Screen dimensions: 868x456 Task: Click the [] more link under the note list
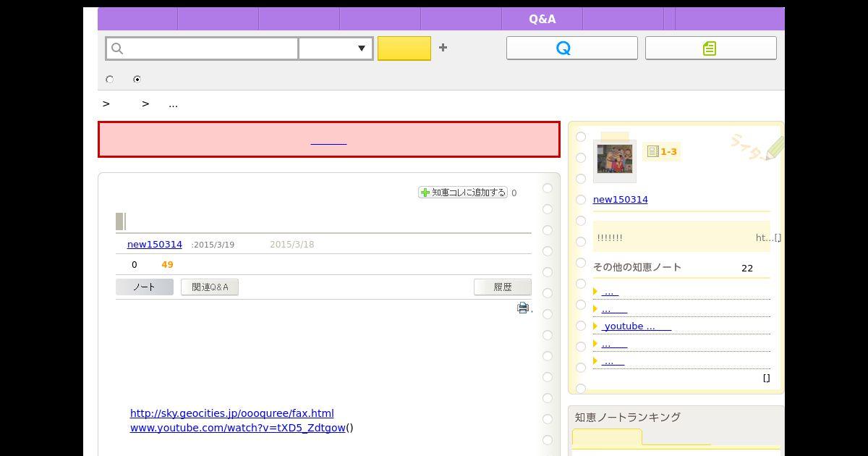tap(767, 379)
